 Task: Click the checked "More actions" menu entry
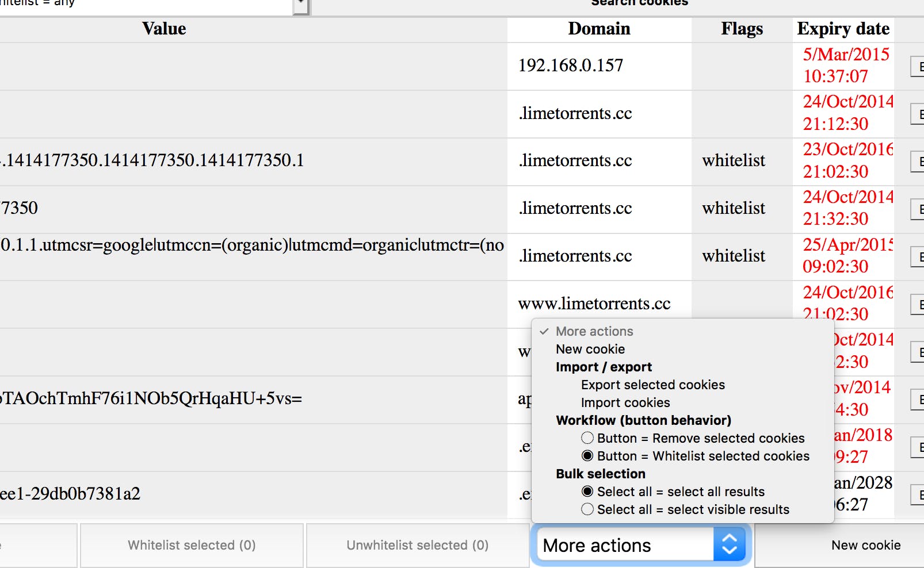point(594,331)
